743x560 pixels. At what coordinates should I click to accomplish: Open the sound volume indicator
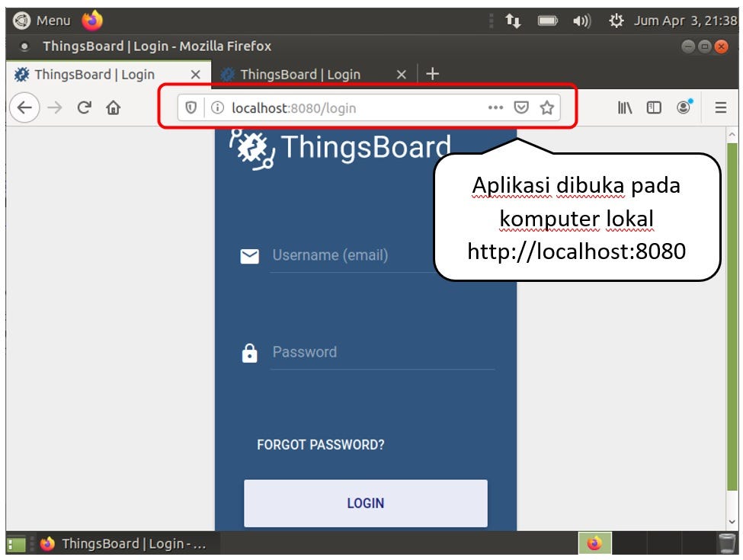[x=581, y=21]
